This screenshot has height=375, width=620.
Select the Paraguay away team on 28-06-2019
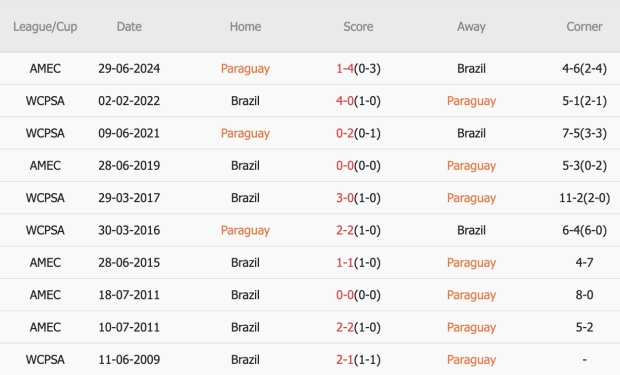point(471,166)
